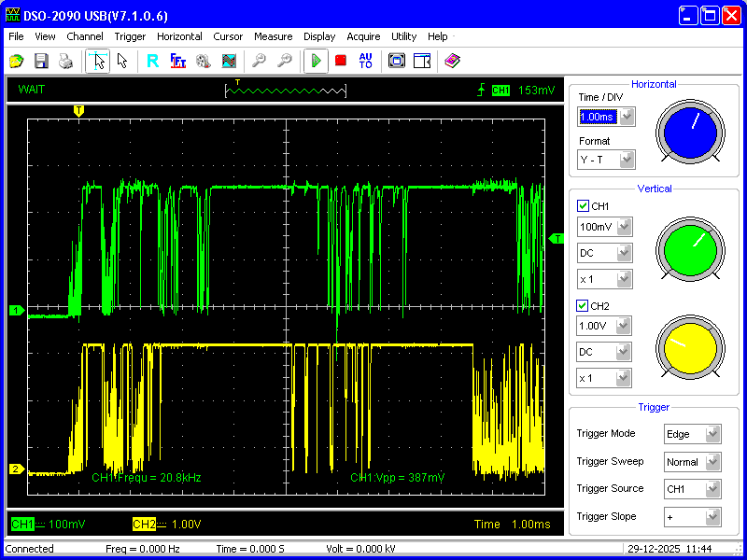Screen dimensions: 747x560
Task: Click the yellow trigger position marker T
Action: click(78, 110)
